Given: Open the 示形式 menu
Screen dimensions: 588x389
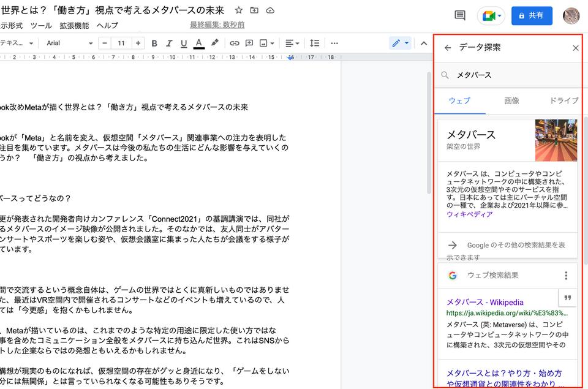Looking at the screenshot, I should click(x=11, y=26).
